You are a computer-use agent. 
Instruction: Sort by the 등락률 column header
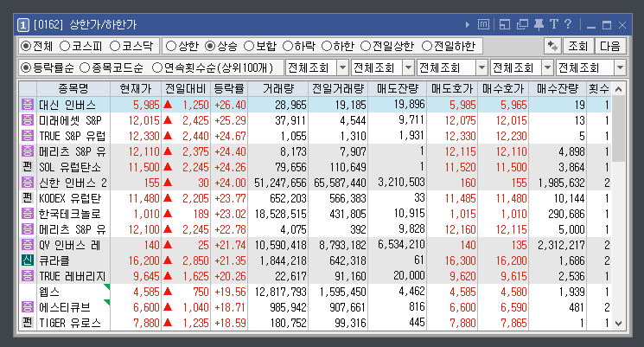(x=229, y=89)
